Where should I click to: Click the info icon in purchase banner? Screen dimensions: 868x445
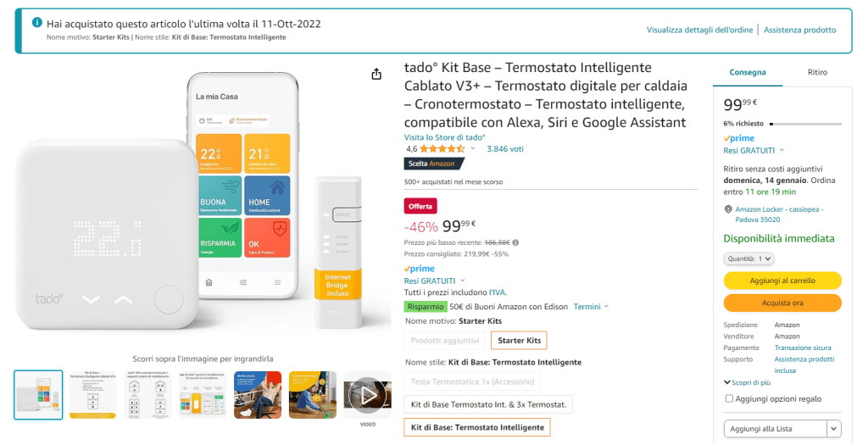coord(36,23)
